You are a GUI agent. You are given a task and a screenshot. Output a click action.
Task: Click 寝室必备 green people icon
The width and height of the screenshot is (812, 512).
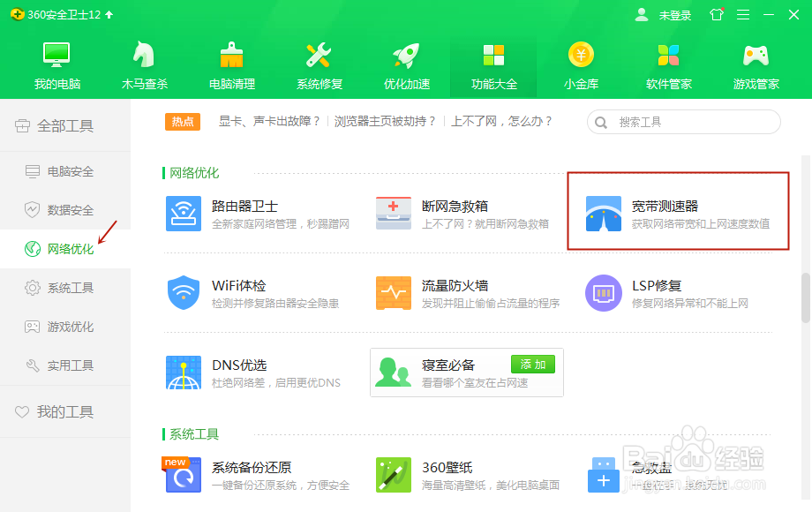pyautogui.click(x=393, y=373)
